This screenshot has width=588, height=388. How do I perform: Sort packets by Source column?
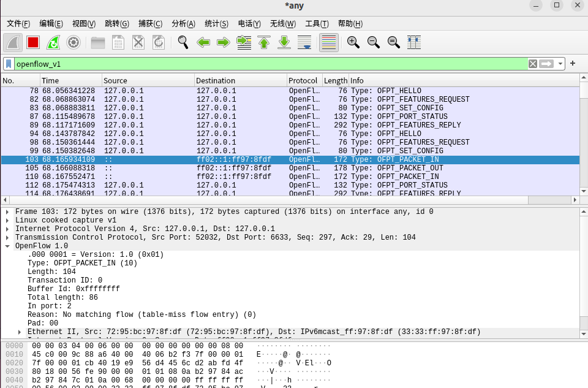tap(148, 81)
